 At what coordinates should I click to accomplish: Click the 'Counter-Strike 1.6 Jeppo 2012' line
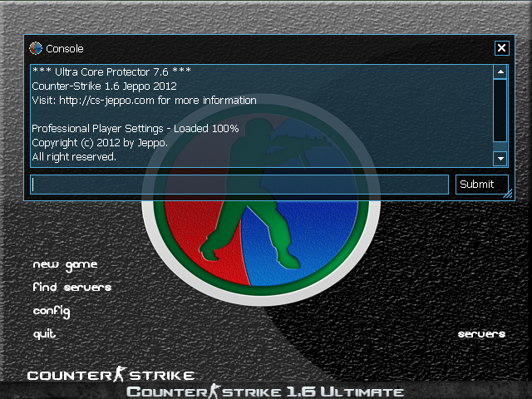click(104, 86)
